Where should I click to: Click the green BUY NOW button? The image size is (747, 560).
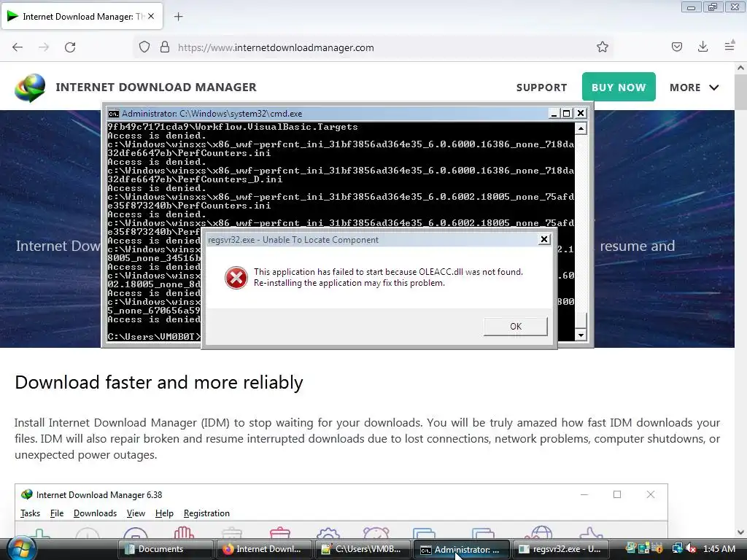[x=619, y=87]
